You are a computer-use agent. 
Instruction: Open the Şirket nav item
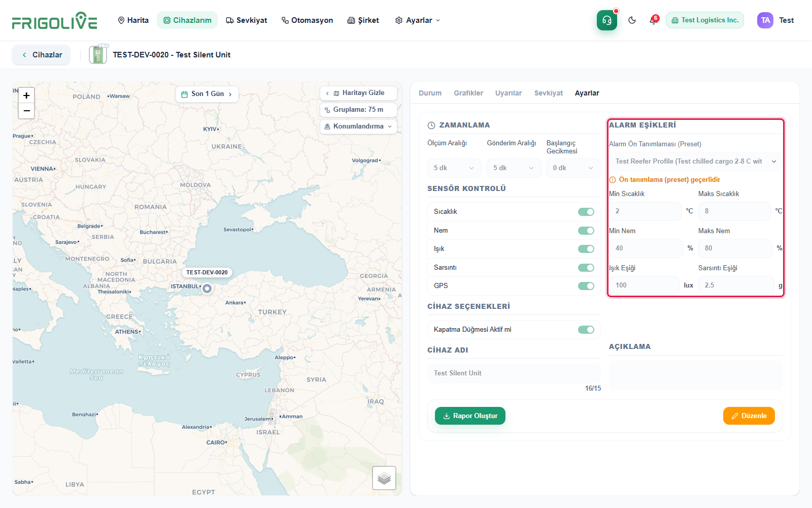[x=363, y=20]
